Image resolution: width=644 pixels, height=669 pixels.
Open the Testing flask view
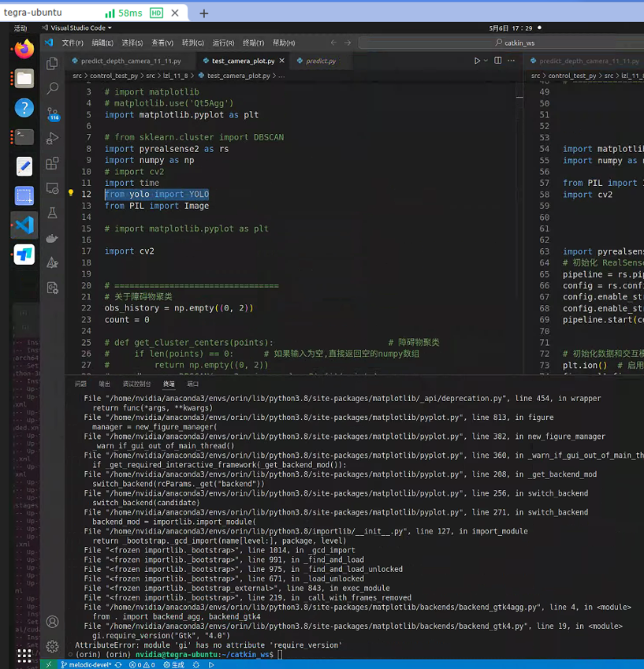tap(52, 213)
